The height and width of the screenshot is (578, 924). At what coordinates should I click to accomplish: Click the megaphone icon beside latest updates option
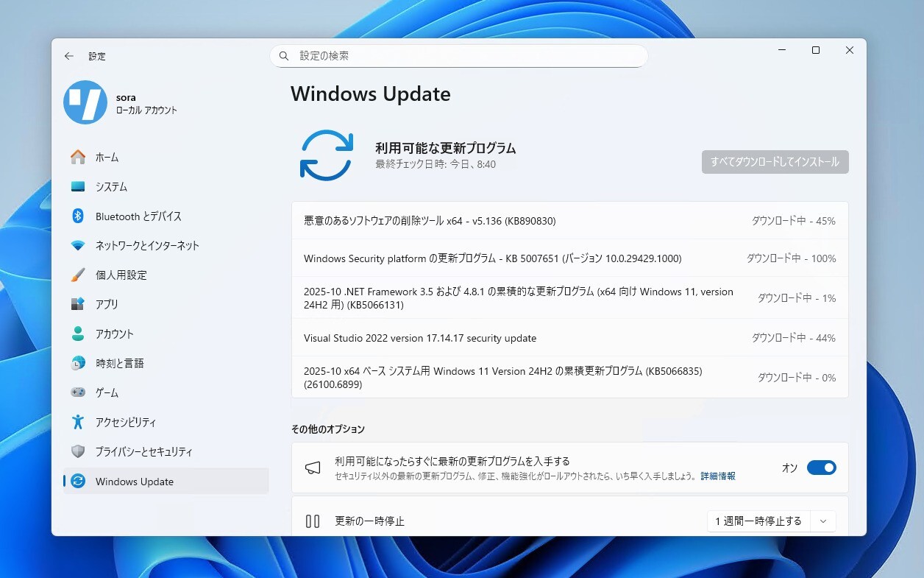tap(313, 468)
